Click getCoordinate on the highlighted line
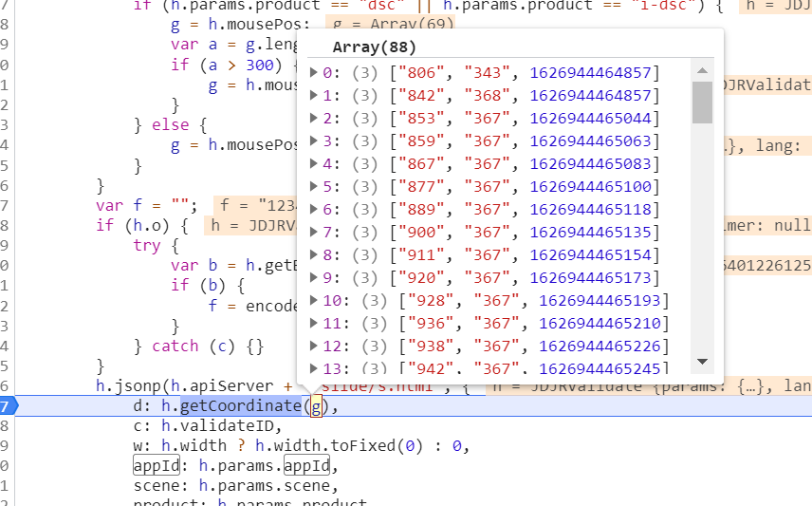This screenshot has width=812, height=506. point(241,405)
